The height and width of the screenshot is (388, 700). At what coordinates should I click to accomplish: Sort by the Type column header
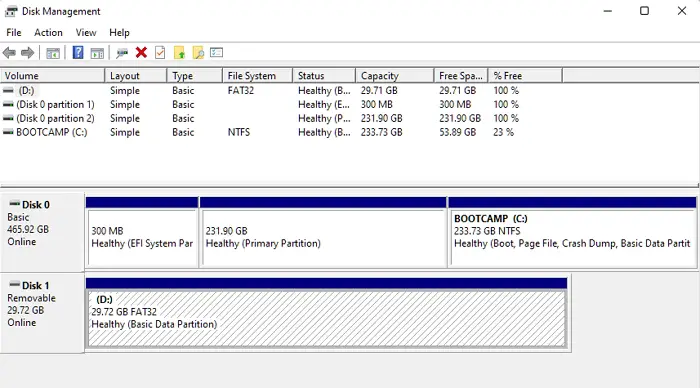tap(195, 76)
